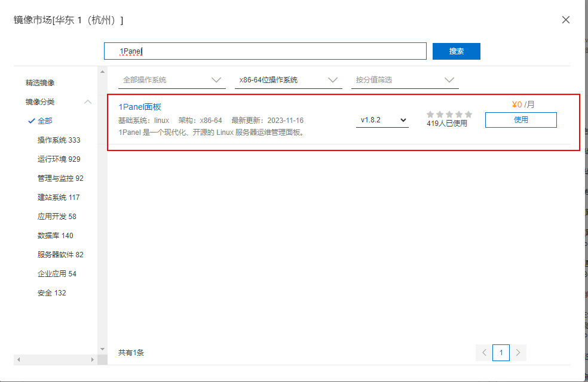Collapse the 镜像分类 category chevron

[x=88, y=102]
